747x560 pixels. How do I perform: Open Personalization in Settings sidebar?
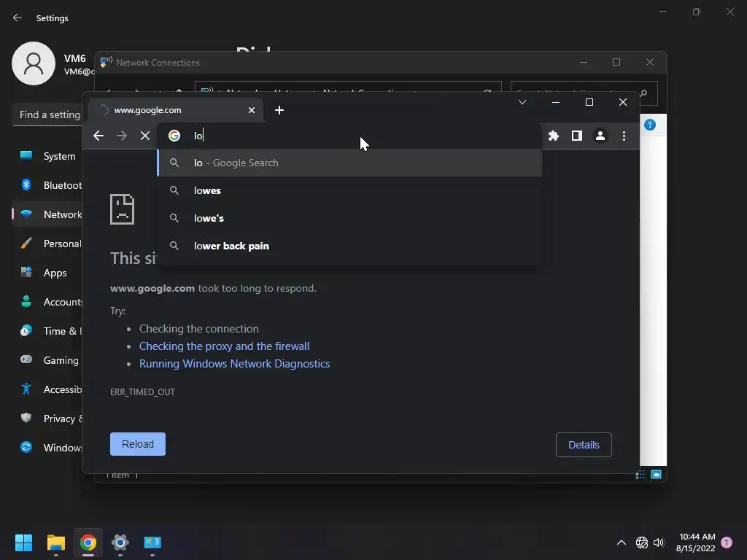tap(47, 244)
